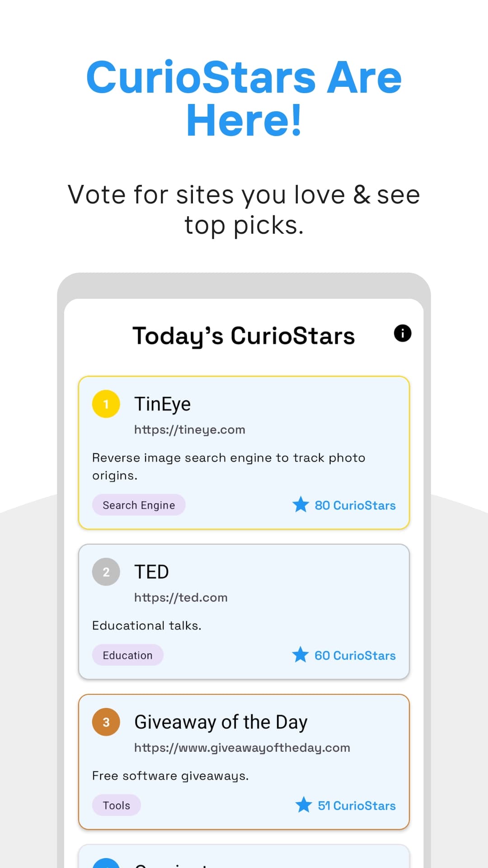Screen dimensions: 488x868
Task: Select the orange rank 3 badge
Action: point(105,722)
